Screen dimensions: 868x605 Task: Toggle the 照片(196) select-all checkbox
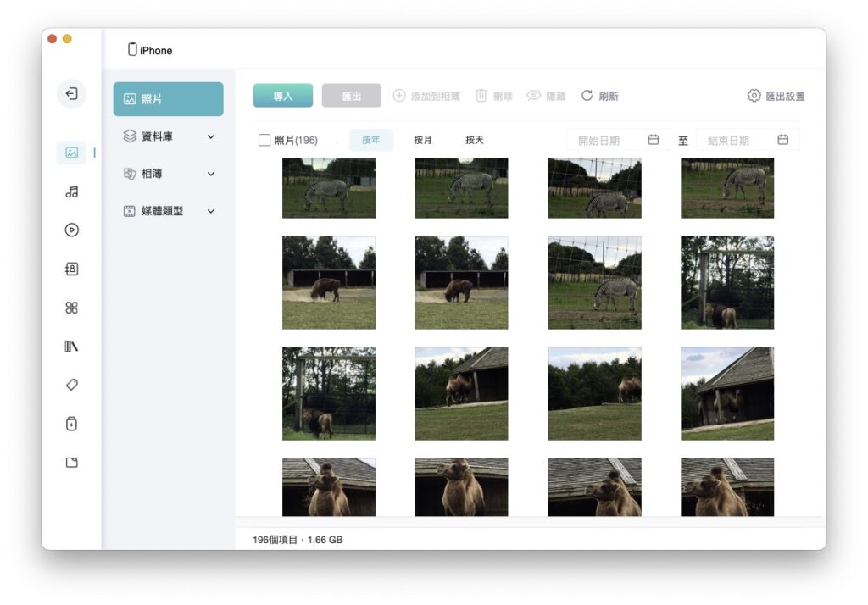click(264, 140)
